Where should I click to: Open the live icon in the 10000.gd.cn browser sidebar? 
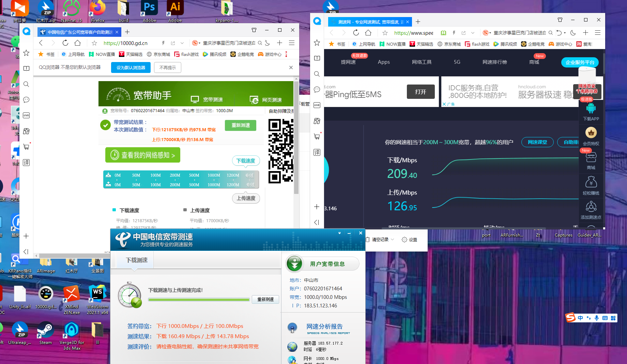pyautogui.click(x=26, y=116)
